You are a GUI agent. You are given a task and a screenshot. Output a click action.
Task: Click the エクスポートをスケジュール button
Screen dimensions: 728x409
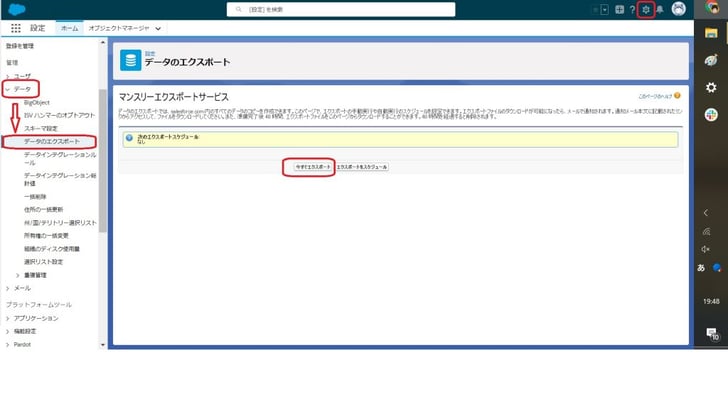click(x=361, y=166)
